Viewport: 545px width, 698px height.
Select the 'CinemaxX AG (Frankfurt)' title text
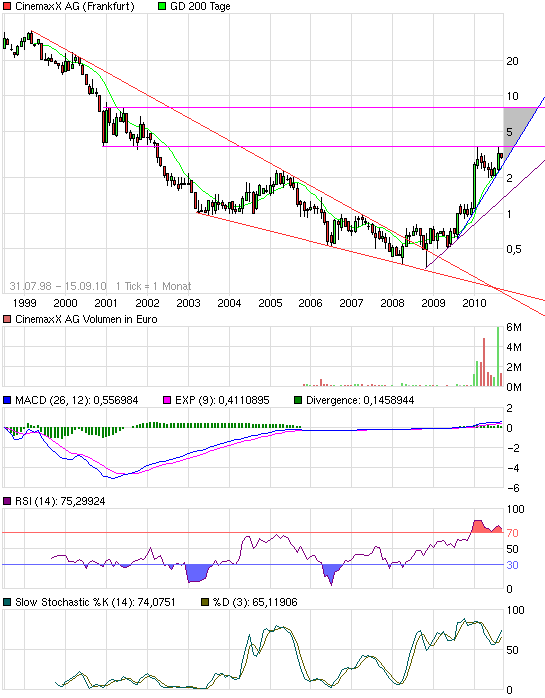[x=75, y=6]
